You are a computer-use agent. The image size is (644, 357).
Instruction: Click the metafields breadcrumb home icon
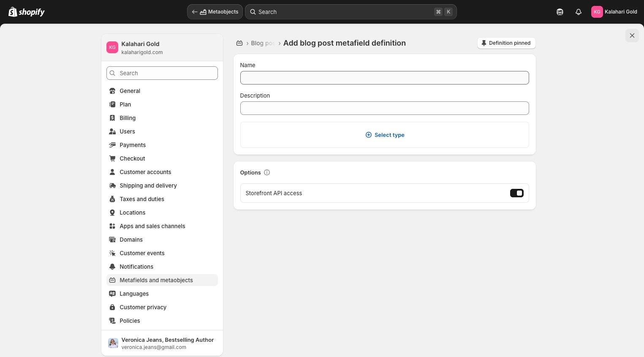239,43
